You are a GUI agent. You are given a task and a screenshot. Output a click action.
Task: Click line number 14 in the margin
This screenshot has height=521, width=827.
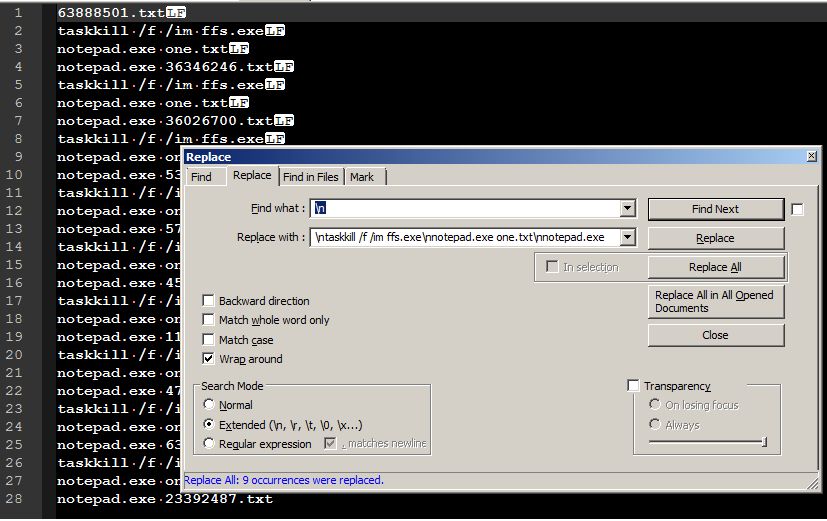[14, 247]
